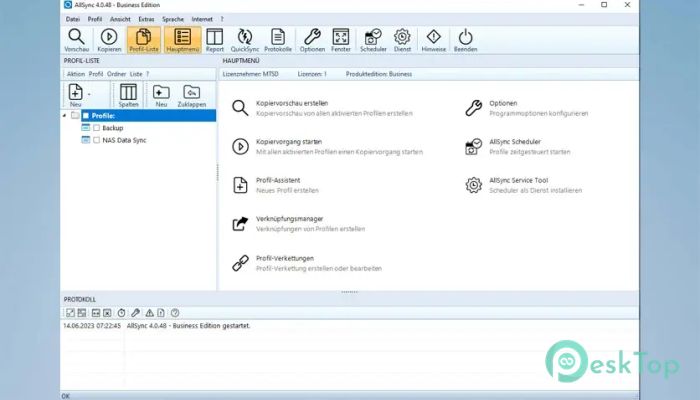Open the Report view
The width and height of the screenshot is (700, 400).
pyautogui.click(x=215, y=40)
